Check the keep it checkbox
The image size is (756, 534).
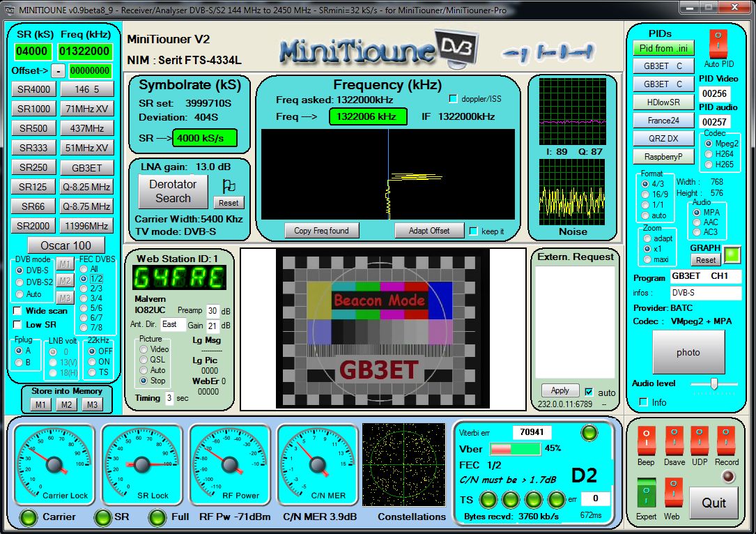point(474,231)
